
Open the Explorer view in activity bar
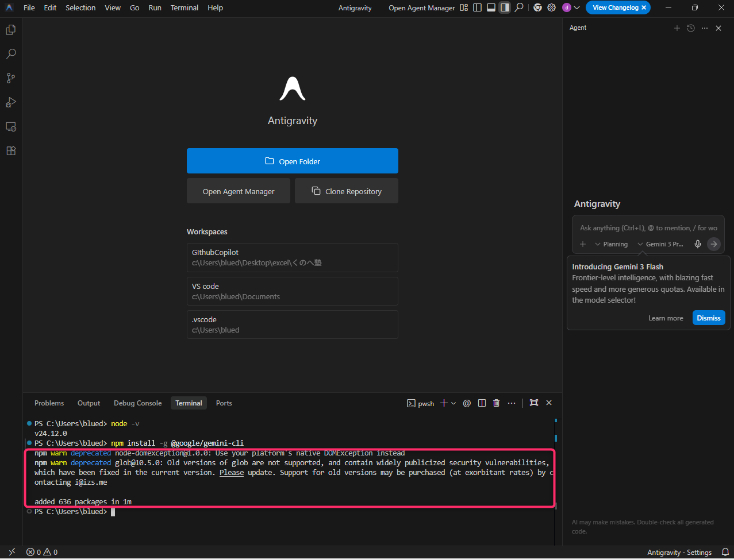[10, 30]
